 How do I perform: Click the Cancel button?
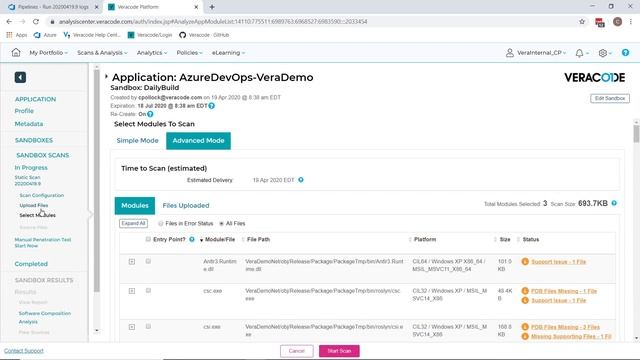(297, 351)
